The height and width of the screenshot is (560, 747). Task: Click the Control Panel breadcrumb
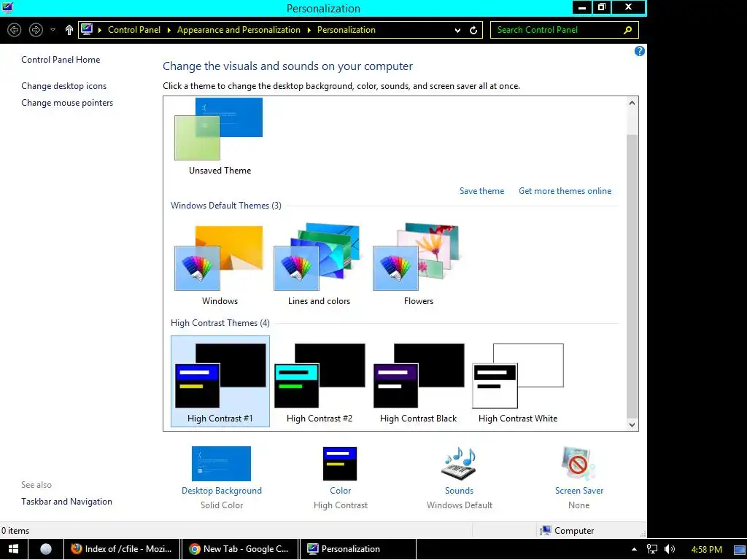pyautogui.click(x=134, y=30)
